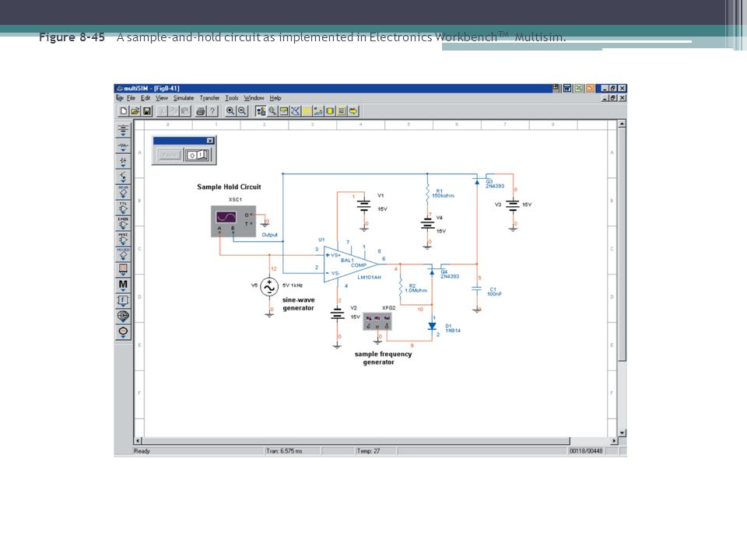Zoom in with the magnifier plus icon

point(230,111)
